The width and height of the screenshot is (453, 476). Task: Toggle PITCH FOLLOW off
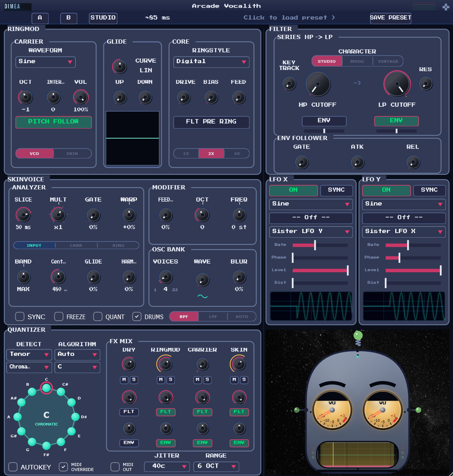coord(53,122)
